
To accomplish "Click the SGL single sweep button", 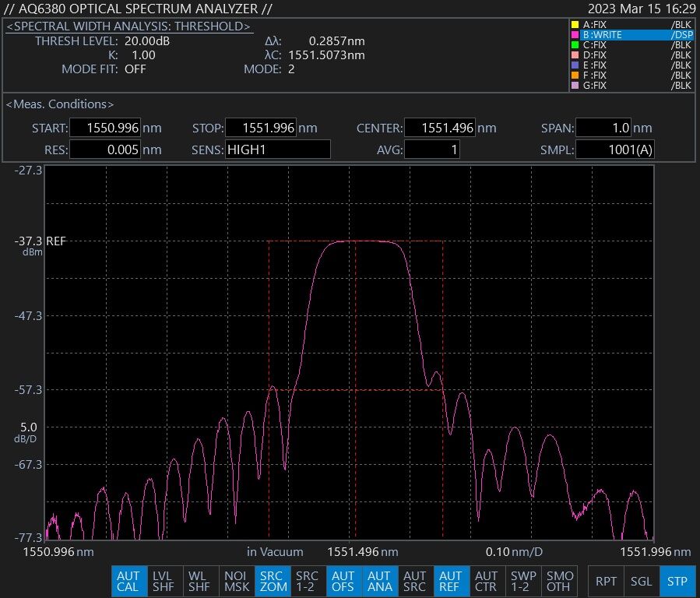I will coord(642,581).
